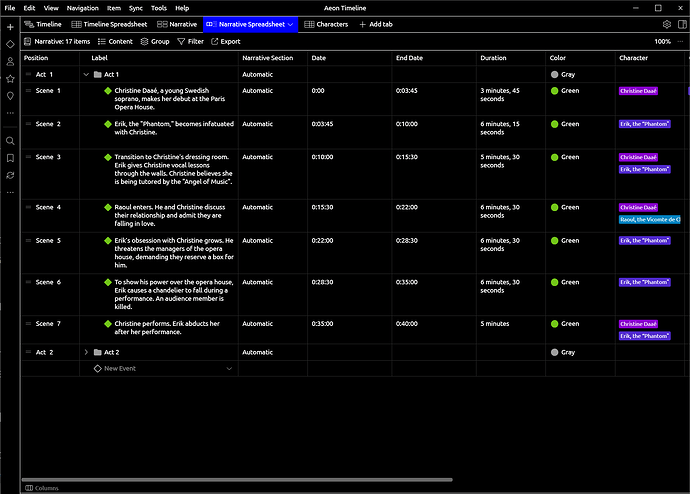Viewport: 690px width, 494px height.
Task: Click Add tab in the tab bar
Action: (376, 24)
